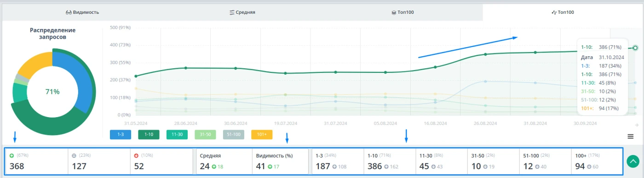Click the Средняя stat card

tap(224, 161)
